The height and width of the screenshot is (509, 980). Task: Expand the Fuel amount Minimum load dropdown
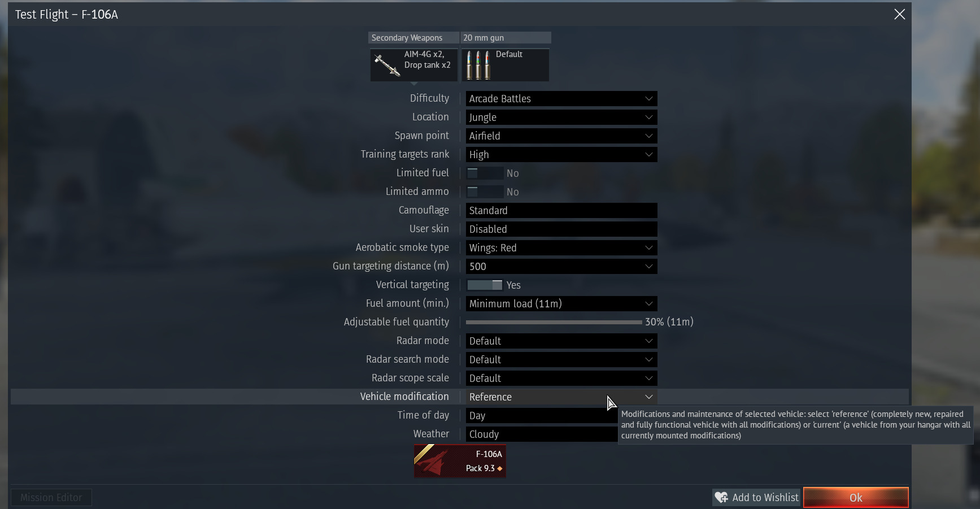(x=561, y=303)
